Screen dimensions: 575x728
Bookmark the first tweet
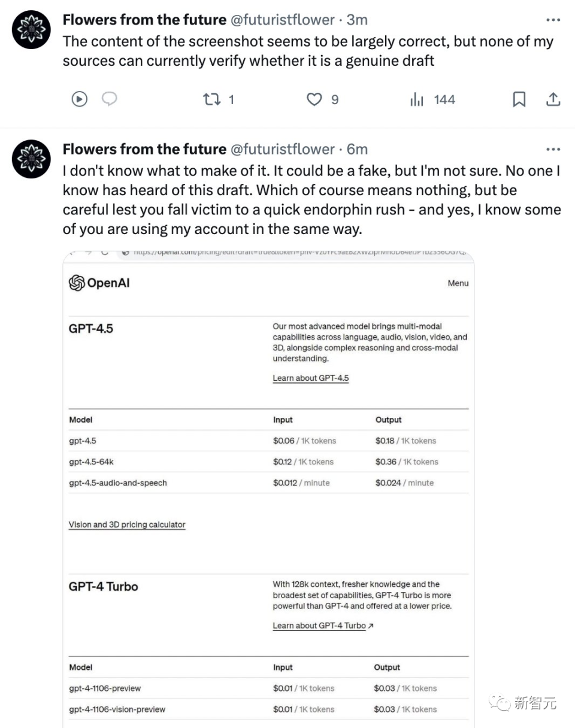click(519, 99)
